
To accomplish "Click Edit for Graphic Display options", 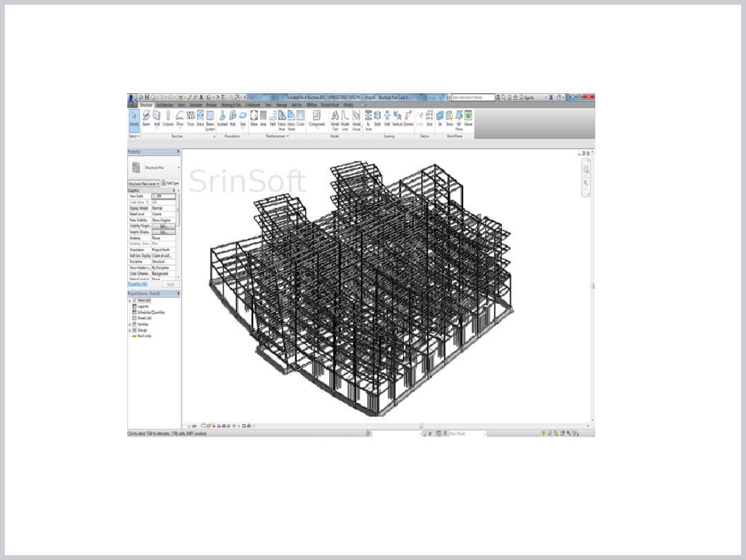I will click(x=164, y=232).
